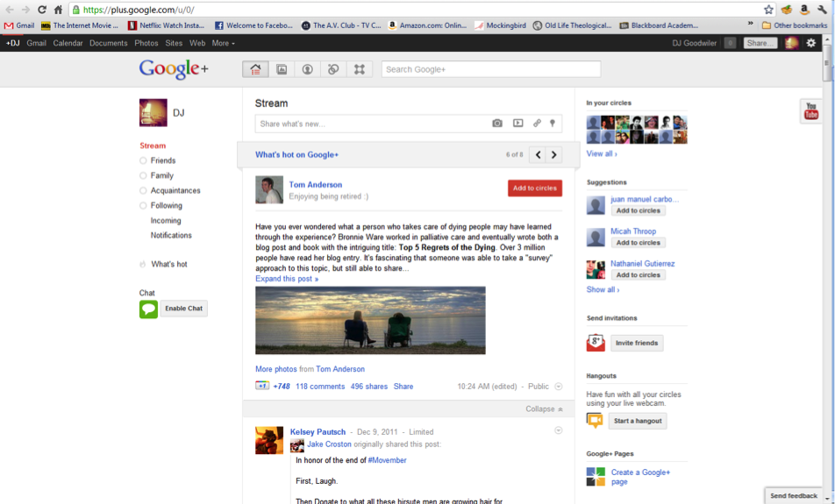Viewport: 835px width, 504px height.
Task: Open the sunset photo thumbnail
Action: click(x=370, y=321)
